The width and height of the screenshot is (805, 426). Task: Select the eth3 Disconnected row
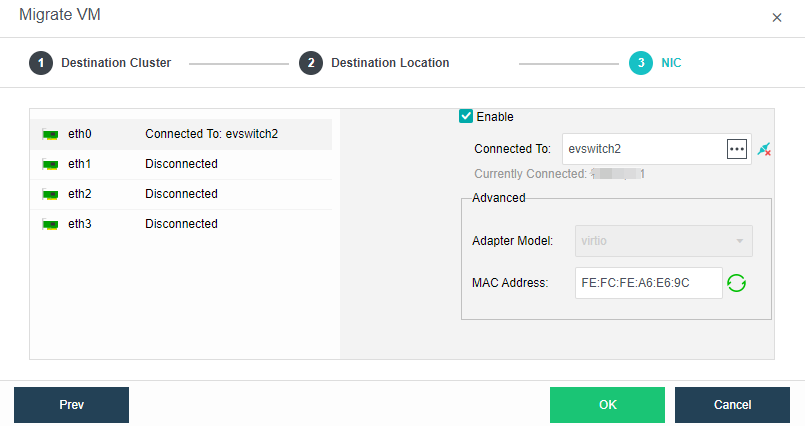tap(181, 224)
